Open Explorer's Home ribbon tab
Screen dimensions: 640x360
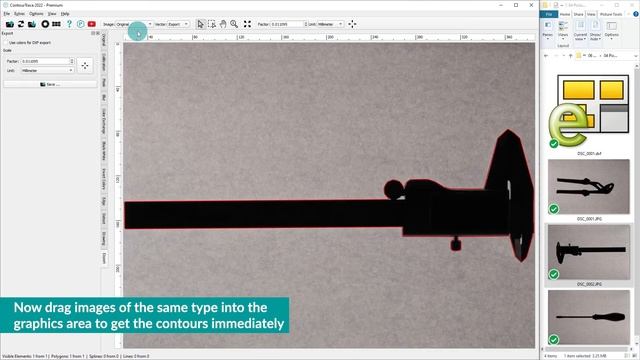(565, 14)
